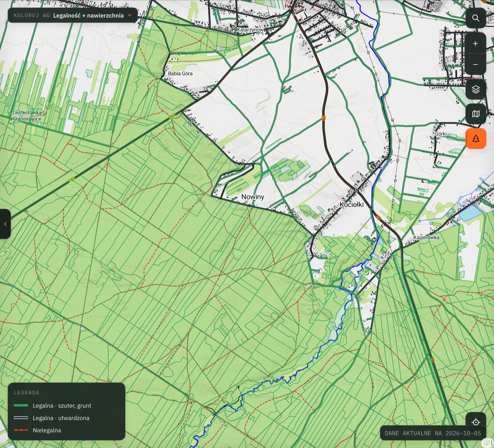The height and width of the screenshot is (448, 494).
Task: Click the Kociołki village label
Action: 351,205
